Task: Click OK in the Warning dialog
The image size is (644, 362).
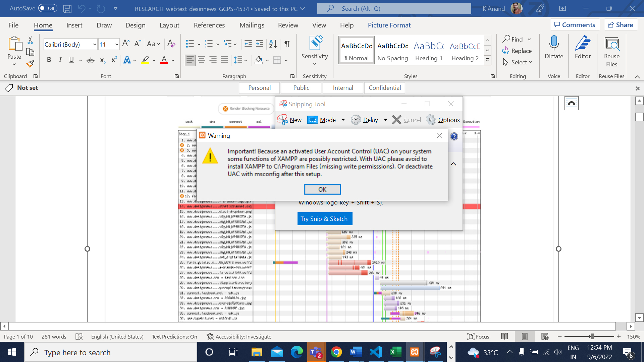Action: (x=322, y=189)
